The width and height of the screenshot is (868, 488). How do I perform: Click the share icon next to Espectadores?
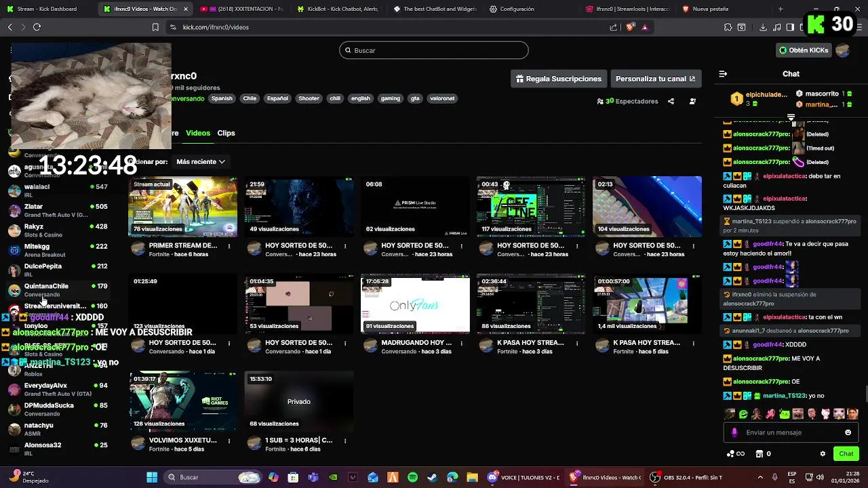tap(671, 101)
